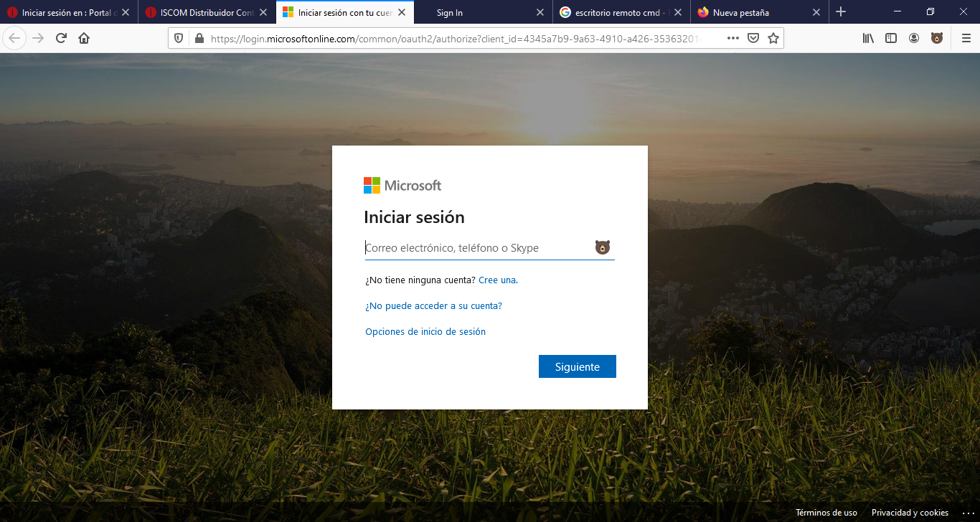Minimize the Firefox window
The image size is (980, 522).
(897, 12)
